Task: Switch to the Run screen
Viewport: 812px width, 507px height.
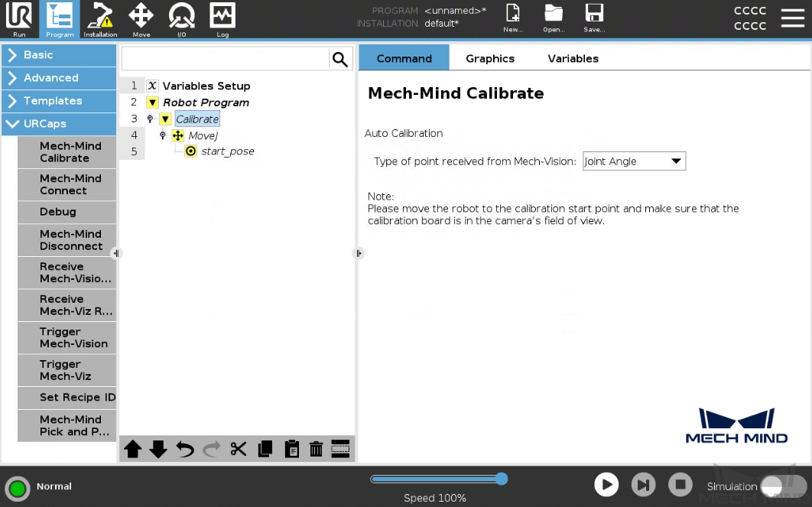Action: [x=19, y=19]
